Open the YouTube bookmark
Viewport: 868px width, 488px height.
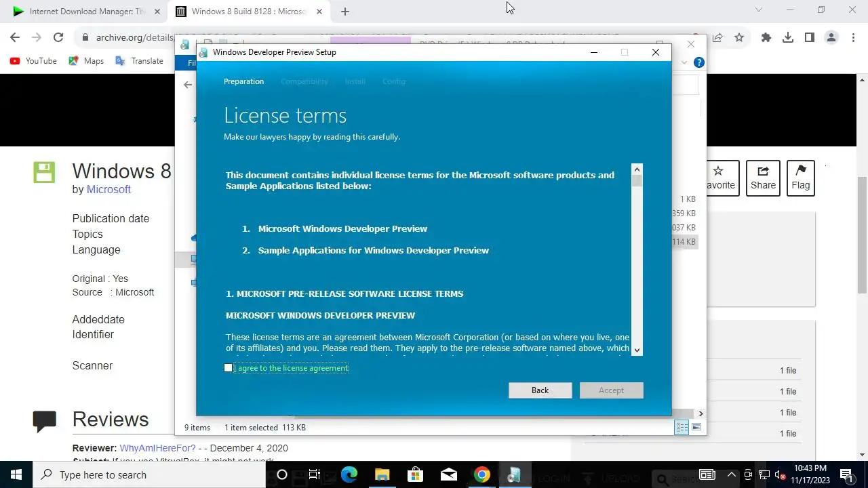pyautogui.click(x=33, y=61)
